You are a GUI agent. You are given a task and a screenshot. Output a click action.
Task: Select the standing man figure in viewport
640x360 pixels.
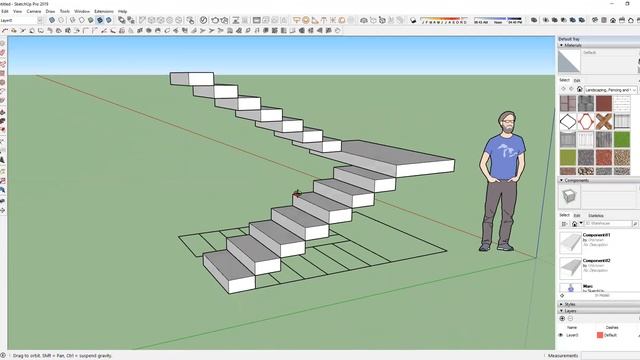pos(501,181)
